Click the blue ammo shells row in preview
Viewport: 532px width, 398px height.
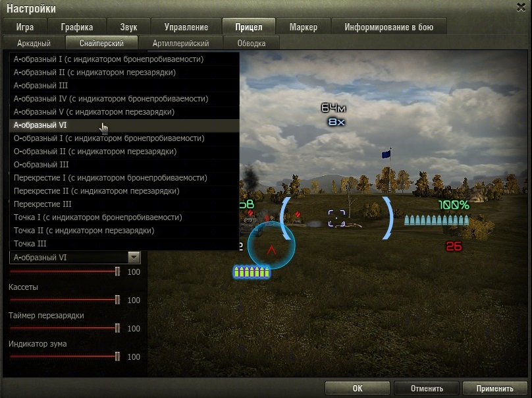pyautogui.click(x=437, y=220)
